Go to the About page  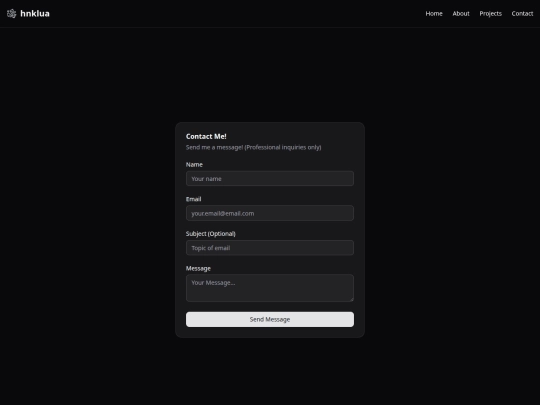point(461,13)
